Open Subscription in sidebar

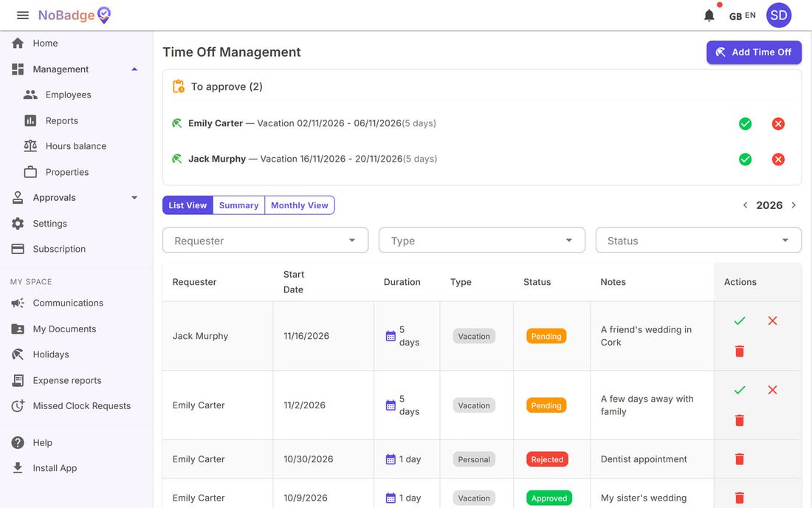pyautogui.click(x=77, y=249)
